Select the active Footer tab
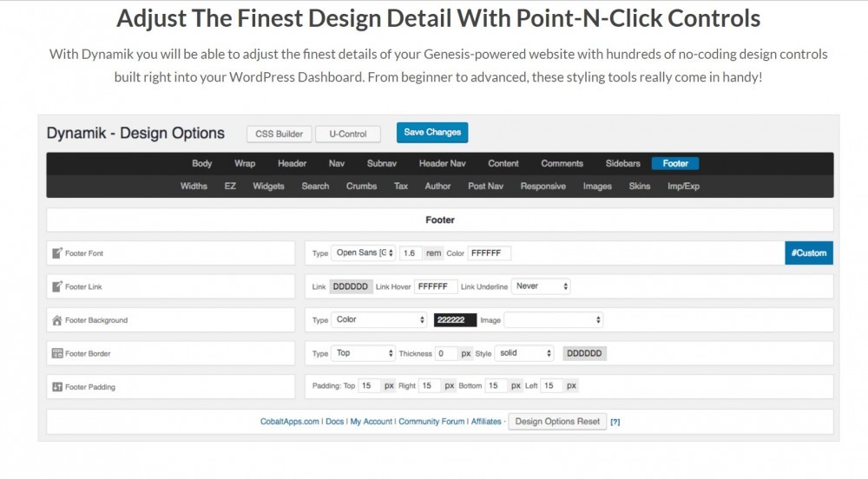The image size is (868, 479). click(x=675, y=164)
